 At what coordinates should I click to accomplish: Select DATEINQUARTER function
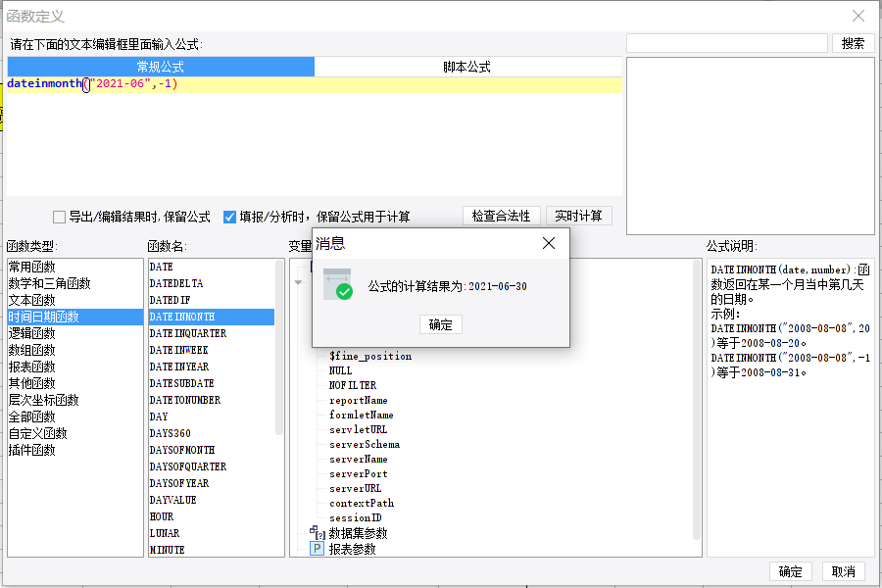[212, 333]
